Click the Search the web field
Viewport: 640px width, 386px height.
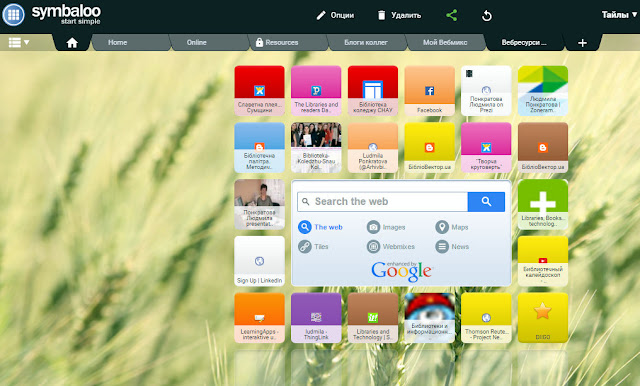(382, 202)
